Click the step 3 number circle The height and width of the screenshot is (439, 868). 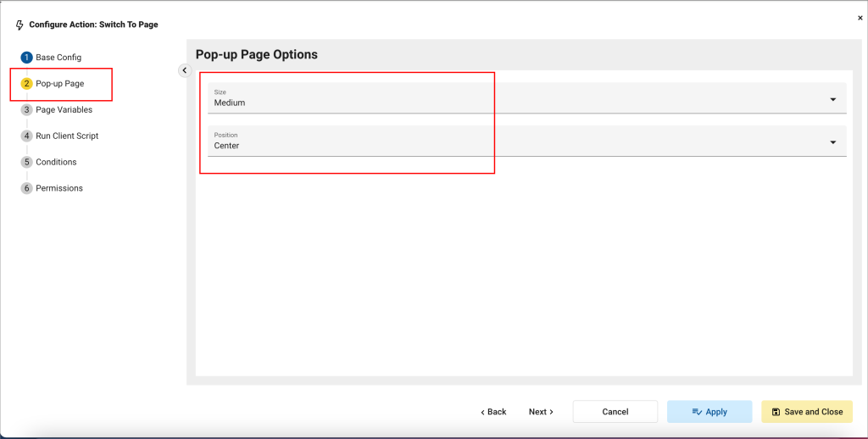[x=27, y=109]
